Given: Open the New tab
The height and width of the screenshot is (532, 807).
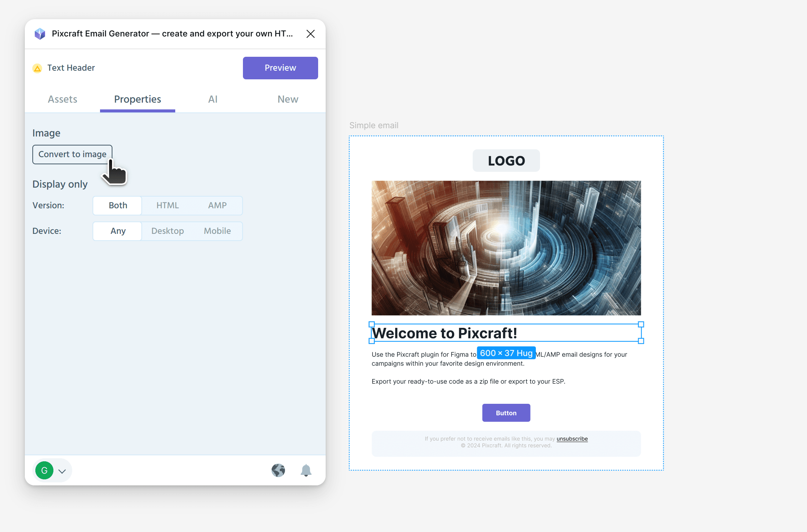Looking at the screenshot, I should 288,99.
